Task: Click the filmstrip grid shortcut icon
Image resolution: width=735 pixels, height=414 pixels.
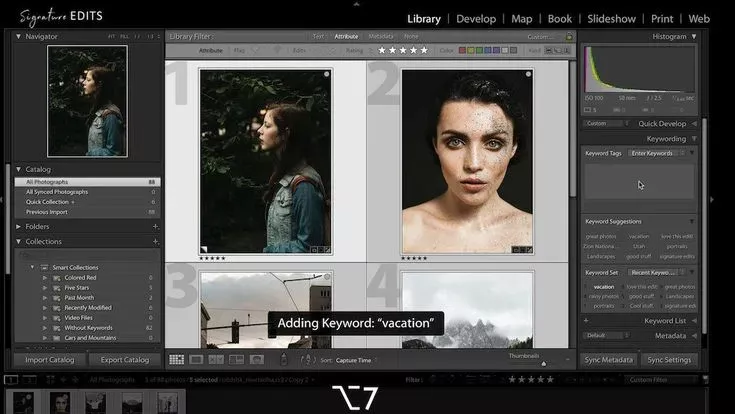Action: coord(50,379)
